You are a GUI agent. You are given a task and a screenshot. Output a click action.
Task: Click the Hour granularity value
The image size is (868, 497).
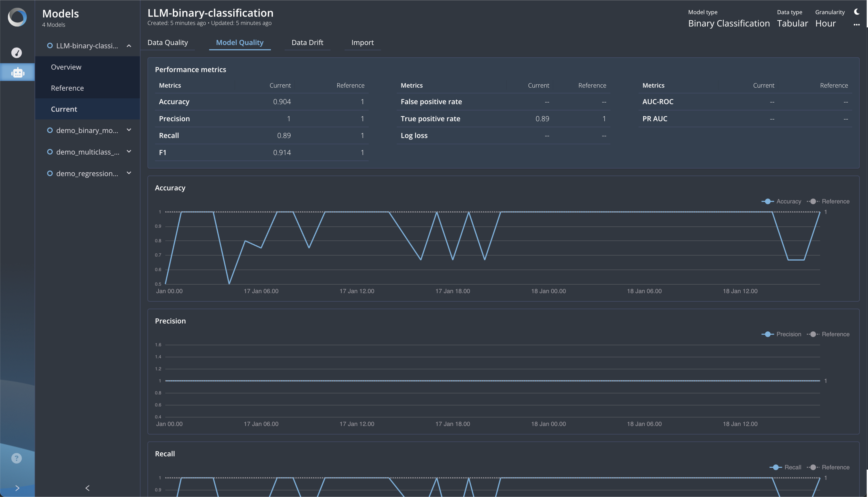point(825,23)
